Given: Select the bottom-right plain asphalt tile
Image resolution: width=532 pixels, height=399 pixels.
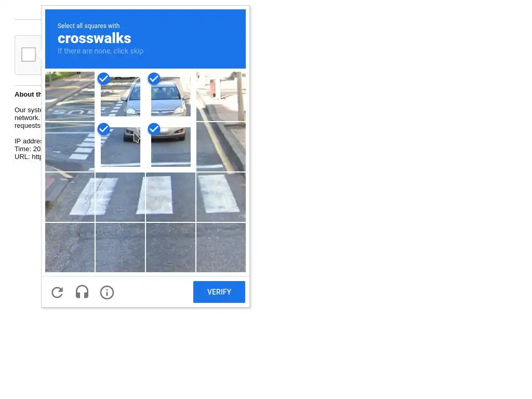Looking at the screenshot, I should pos(221,247).
